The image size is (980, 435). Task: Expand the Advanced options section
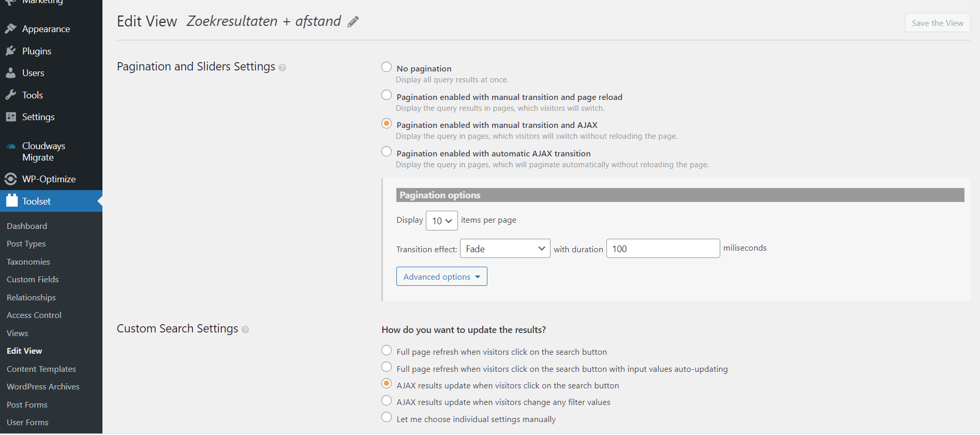442,277
